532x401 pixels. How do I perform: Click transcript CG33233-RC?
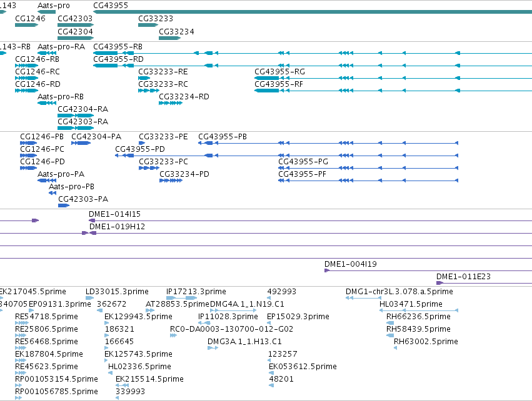click(x=149, y=91)
